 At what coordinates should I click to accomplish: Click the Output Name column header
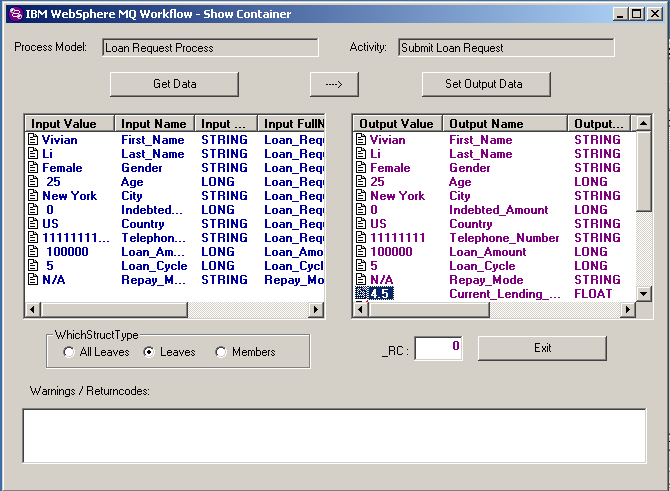point(505,123)
